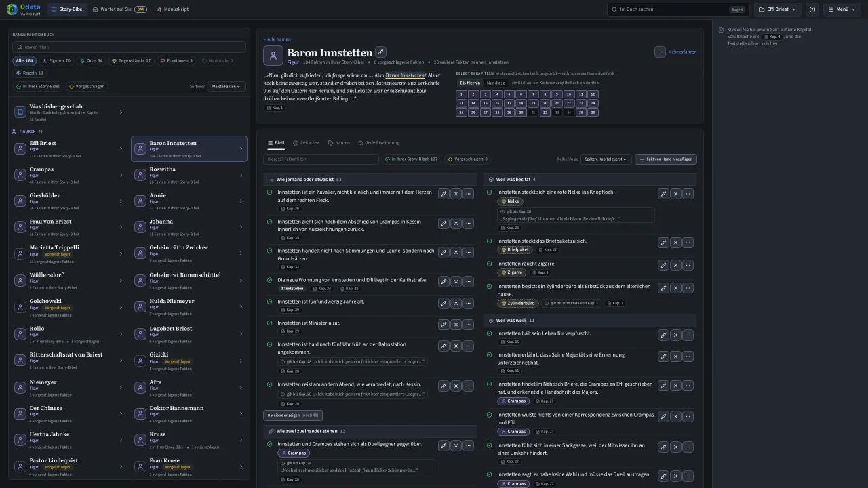Open the Manuskript tab in top navigation
Screen dimensions: 868x488
pyautogui.click(x=172, y=9)
